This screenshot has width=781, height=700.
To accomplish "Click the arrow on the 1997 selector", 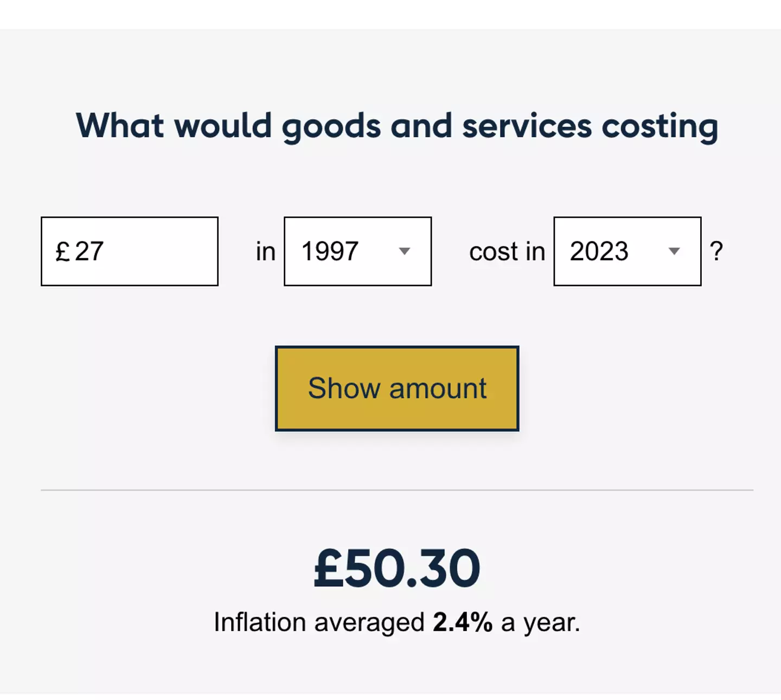I will click(x=405, y=251).
